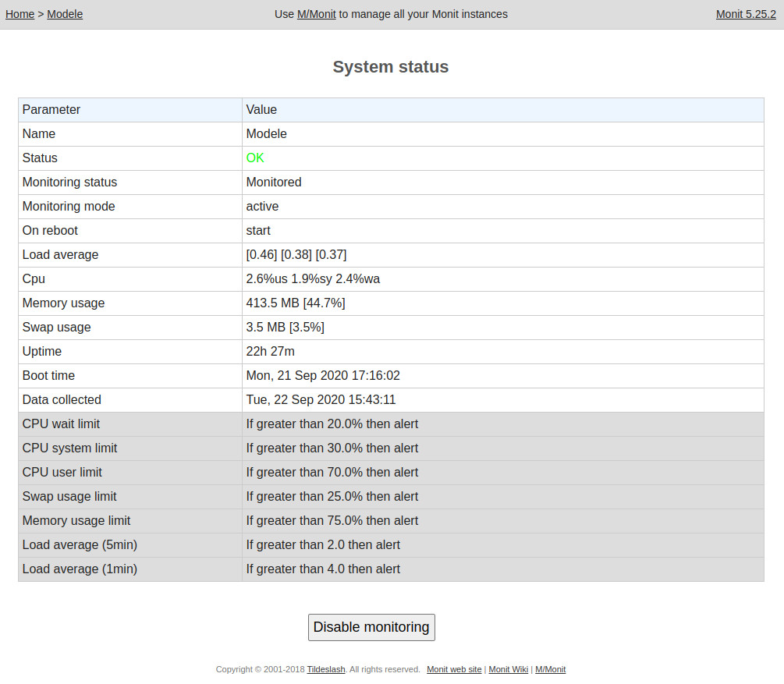Click the Swap usage limit rule text
This screenshot has width=784, height=684.
332,497
